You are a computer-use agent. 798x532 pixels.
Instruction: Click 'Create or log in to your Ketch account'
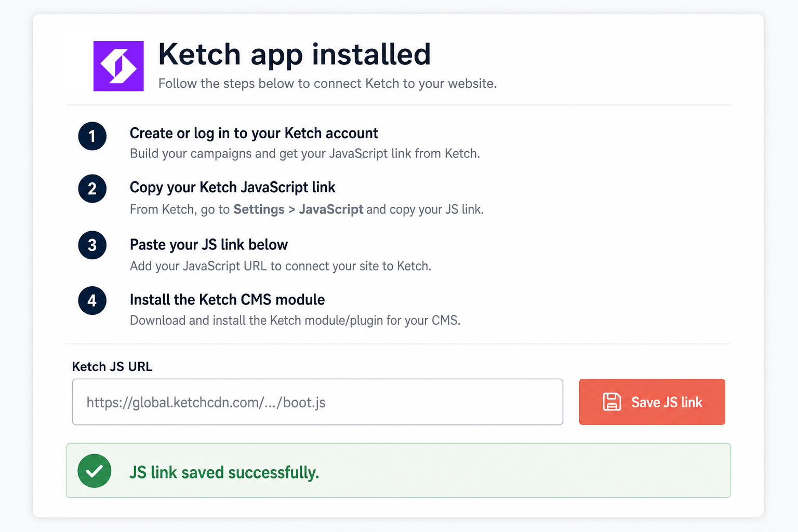click(x=254, y=134)
